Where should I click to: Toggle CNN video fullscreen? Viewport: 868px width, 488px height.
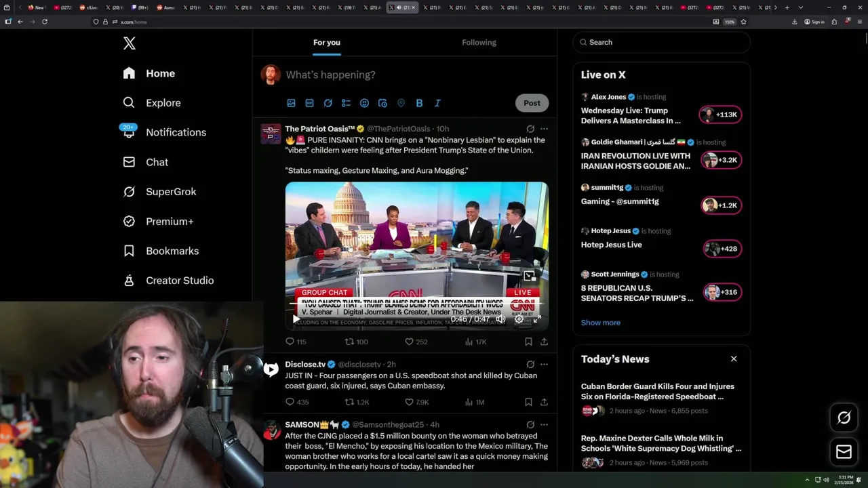pos(537,319)
